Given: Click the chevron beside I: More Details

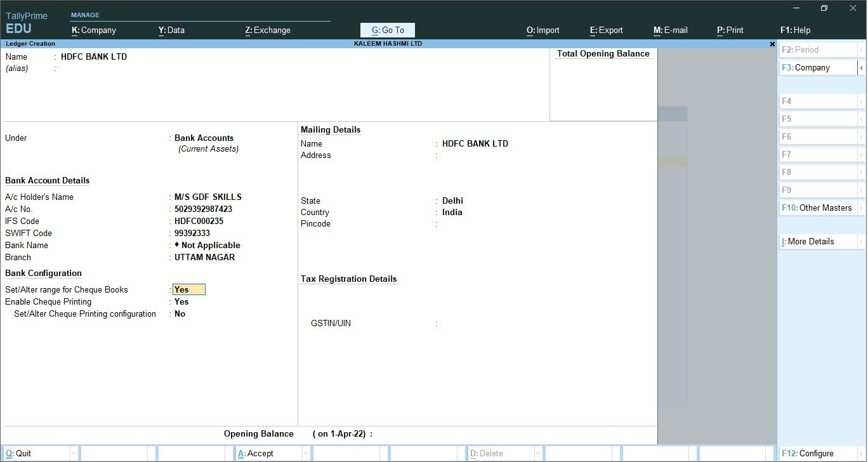Looking at the screenshot, I should [861, 242].
